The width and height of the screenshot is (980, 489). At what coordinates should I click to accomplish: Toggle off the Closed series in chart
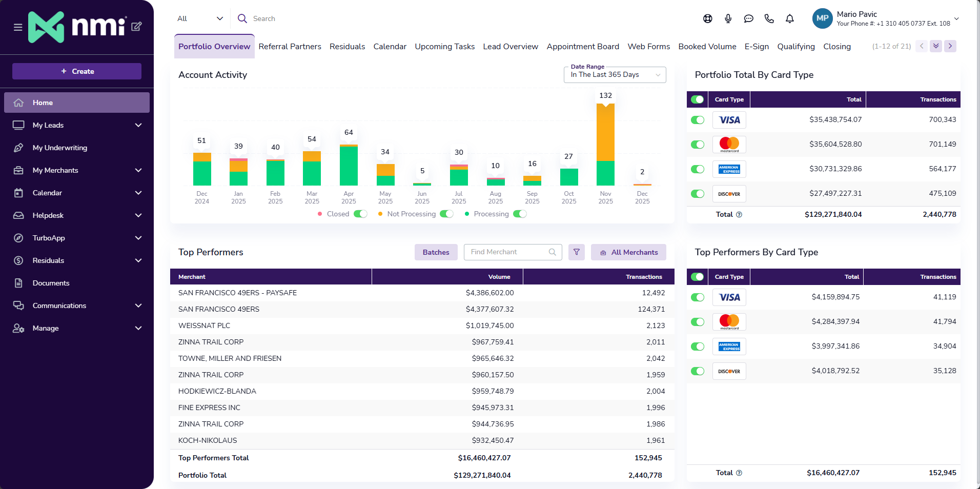tap(360, 214)
